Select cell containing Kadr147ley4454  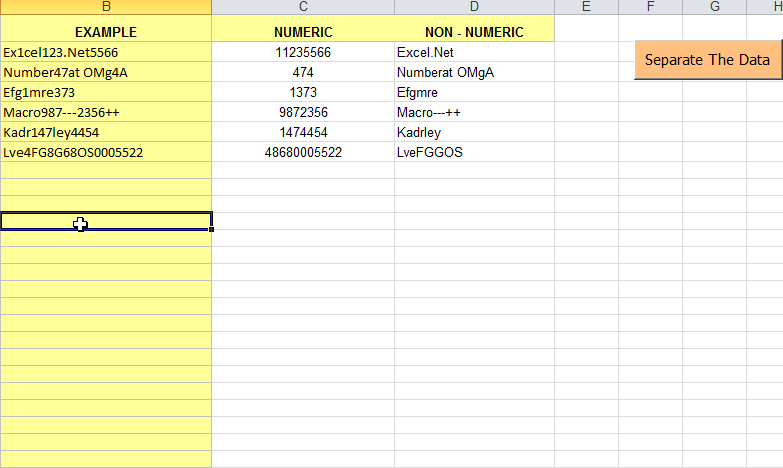pyautogui.click(x=106, y=132)
